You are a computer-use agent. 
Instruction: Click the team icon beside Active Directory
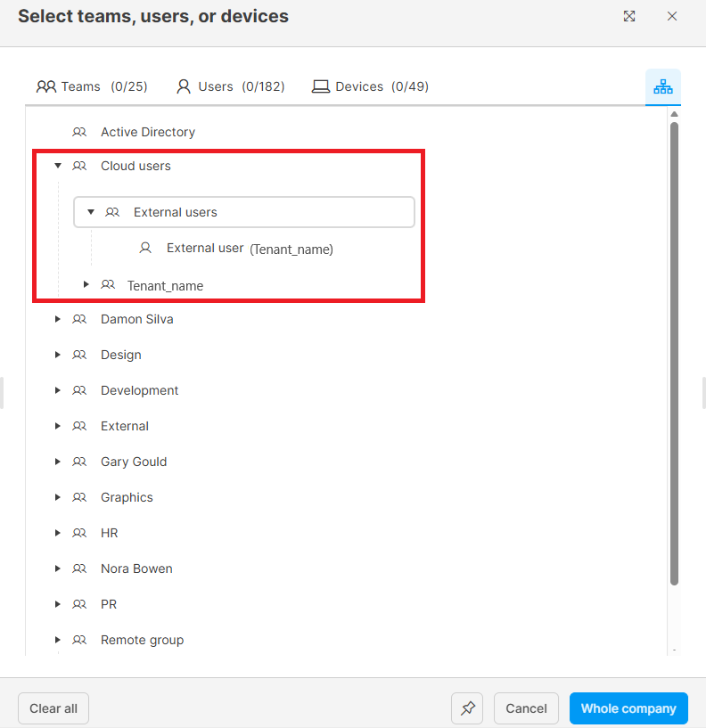coord(79,132)
